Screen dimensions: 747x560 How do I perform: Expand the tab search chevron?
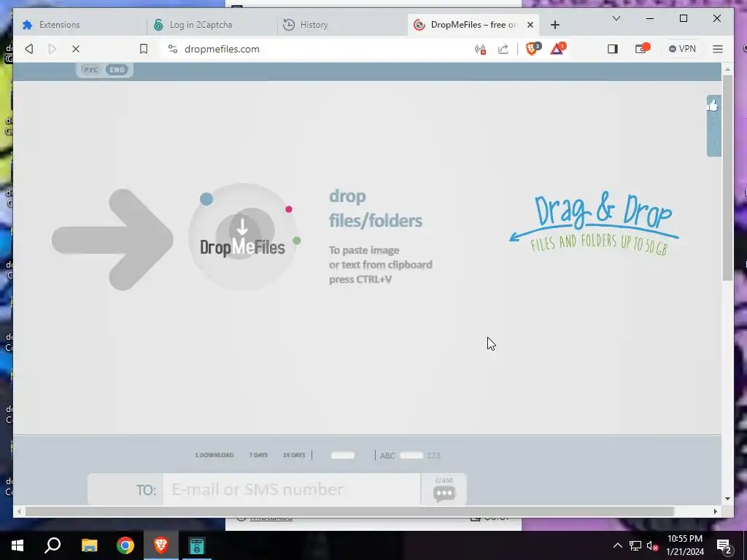616,18
